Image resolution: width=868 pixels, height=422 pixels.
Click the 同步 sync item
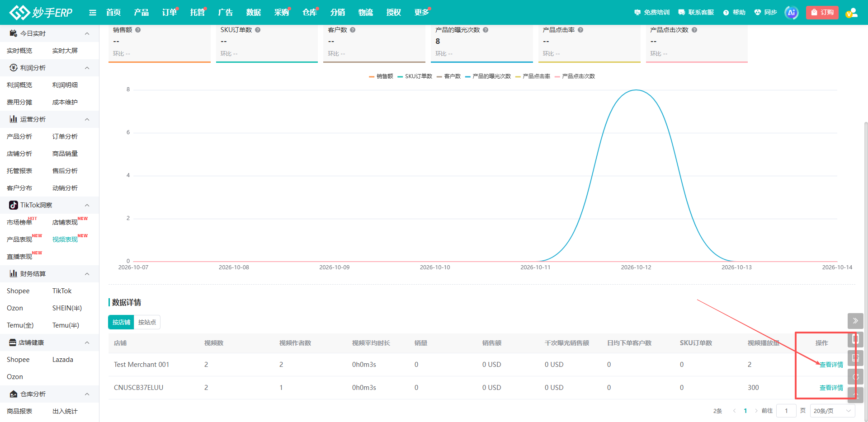pyautogui.click(x=765, y=13)
